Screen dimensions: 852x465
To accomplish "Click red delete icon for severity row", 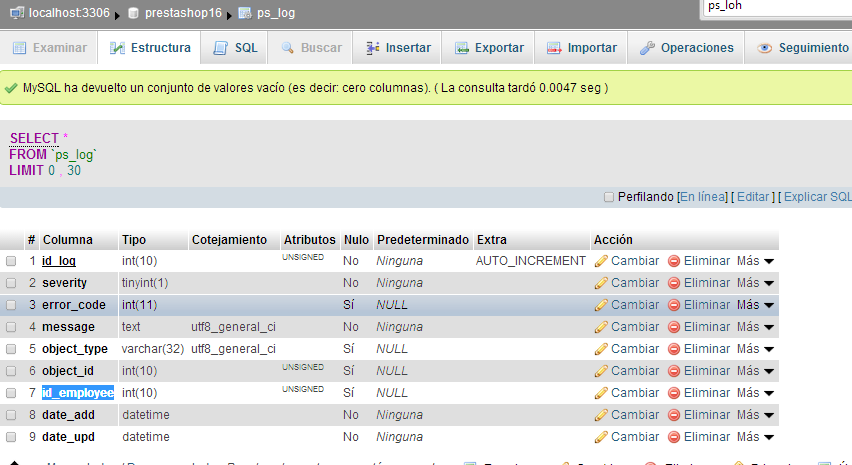I will [674, 283].
